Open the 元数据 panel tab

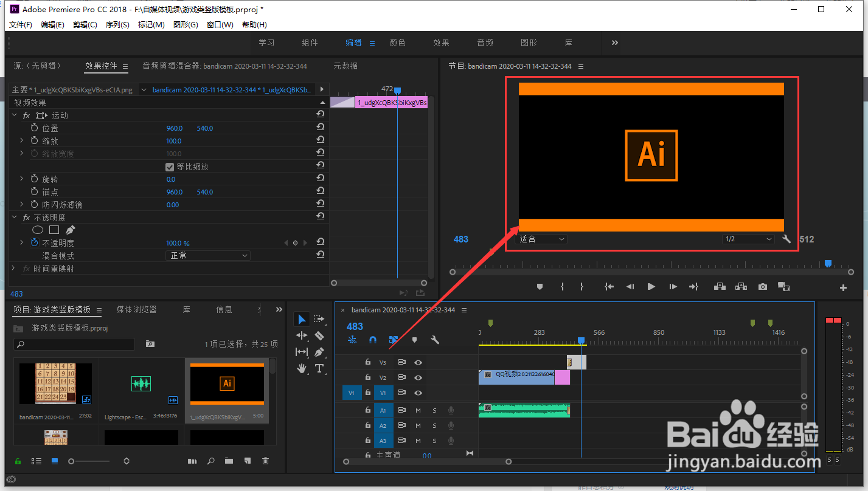(x=345, y=66)
